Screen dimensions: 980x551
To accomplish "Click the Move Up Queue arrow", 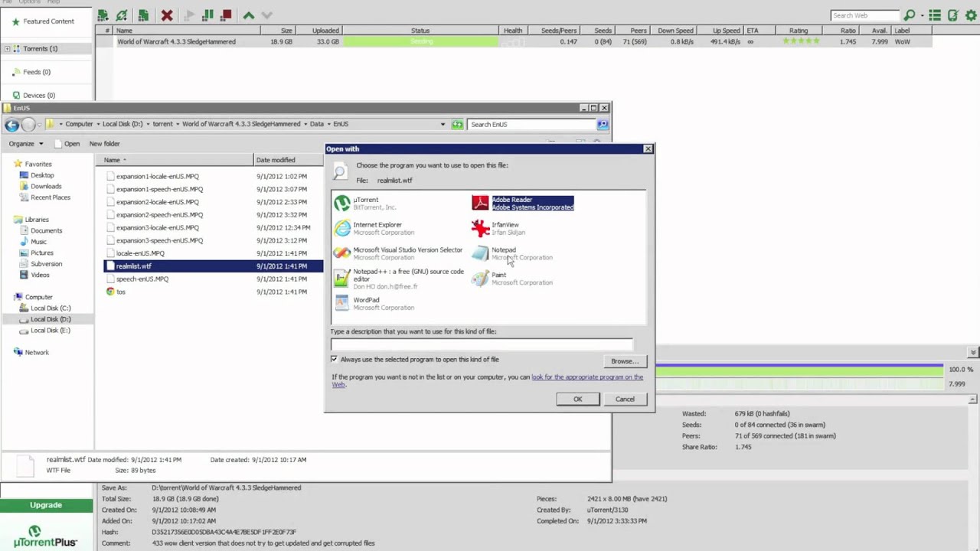I will (x=249, y=15).
